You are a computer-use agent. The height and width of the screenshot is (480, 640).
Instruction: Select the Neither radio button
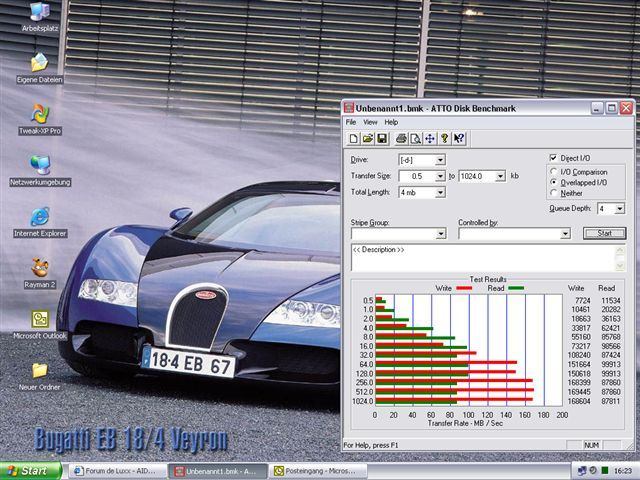(x=554, y=193)
